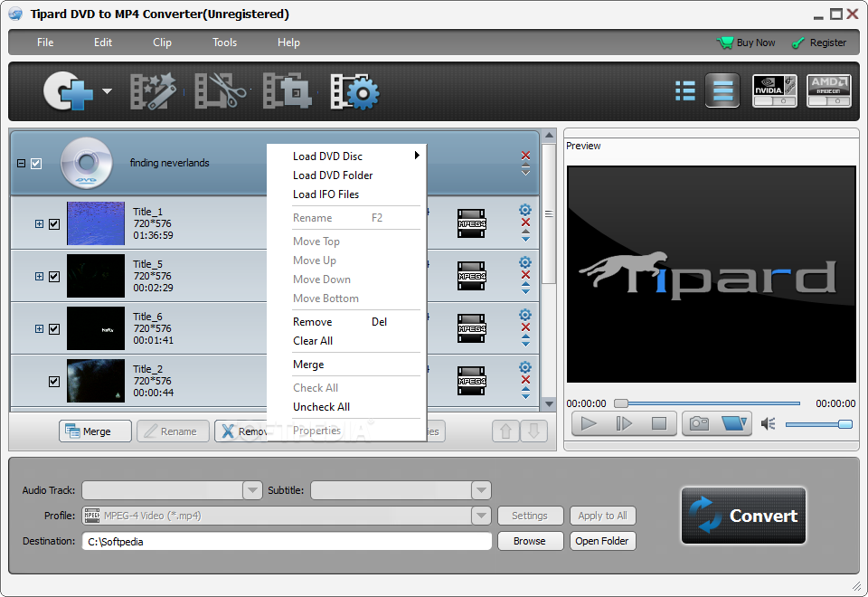Remove Title_5 with its red X
Screen dimensions: 868x597
tap(526, 275)
